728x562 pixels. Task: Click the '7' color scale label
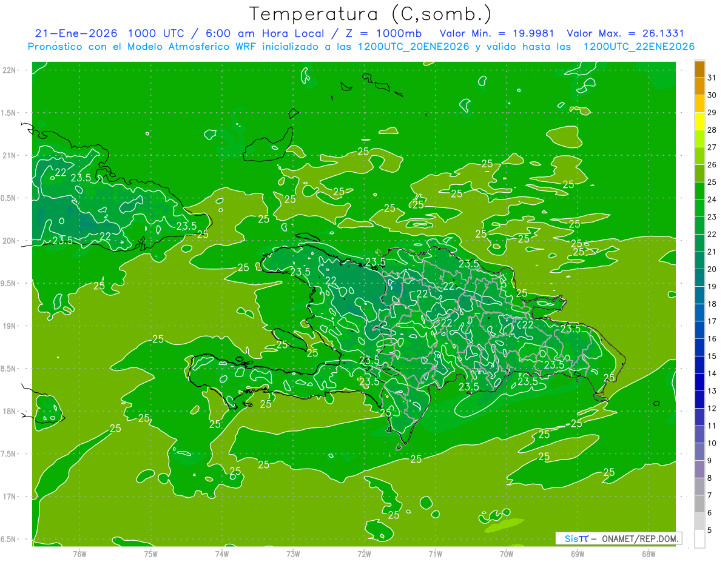(x=710, y=496)
